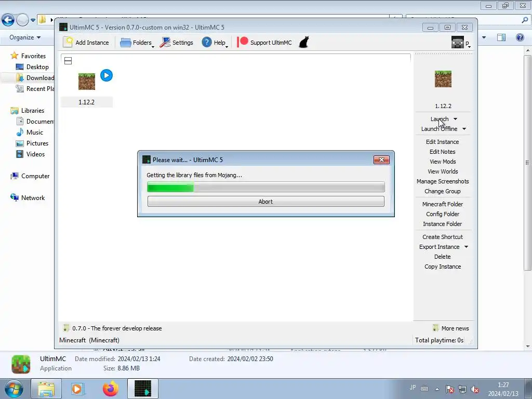Click the blue play badge on instance
The width and height of the screenshot is (532, 399).
[107, 75]
